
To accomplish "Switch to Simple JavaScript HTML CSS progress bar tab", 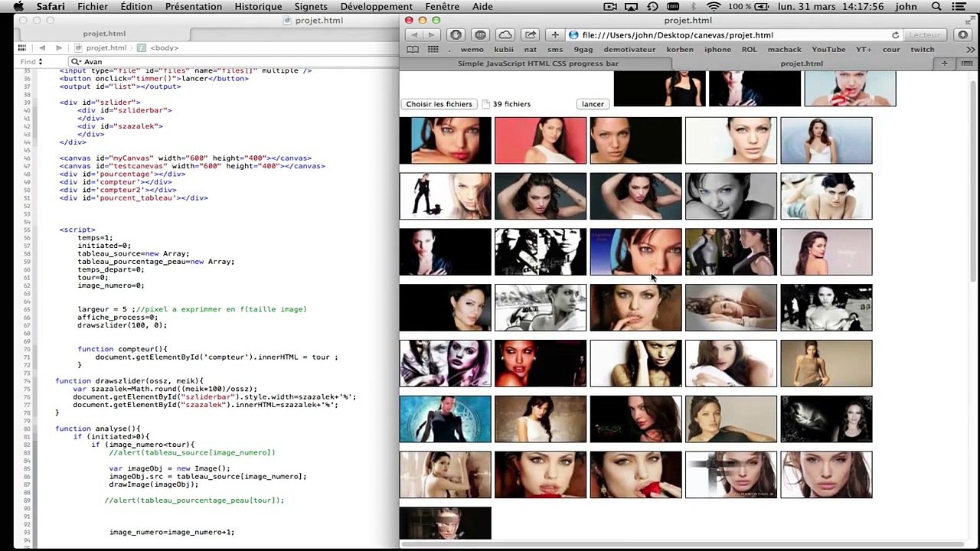I will [x=538, y=64].
